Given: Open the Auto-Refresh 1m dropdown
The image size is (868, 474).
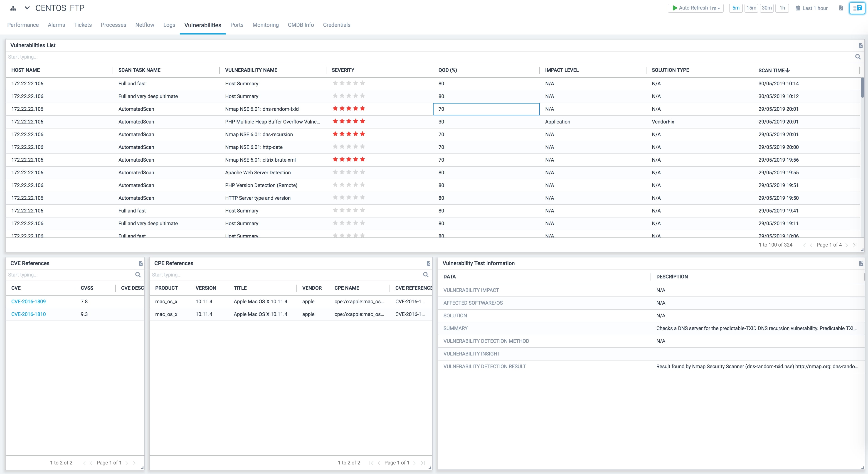Looking at the screenshot, I should pos(695,8).
